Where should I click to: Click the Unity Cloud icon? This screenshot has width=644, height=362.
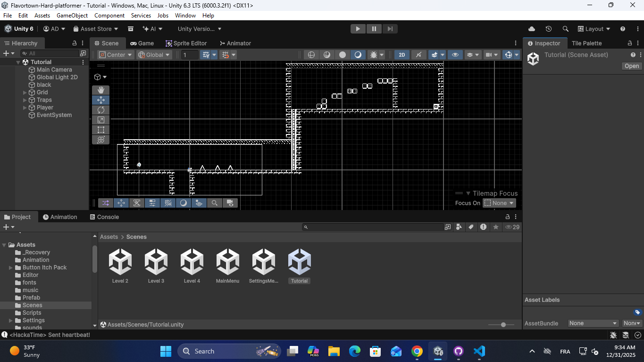532,29
